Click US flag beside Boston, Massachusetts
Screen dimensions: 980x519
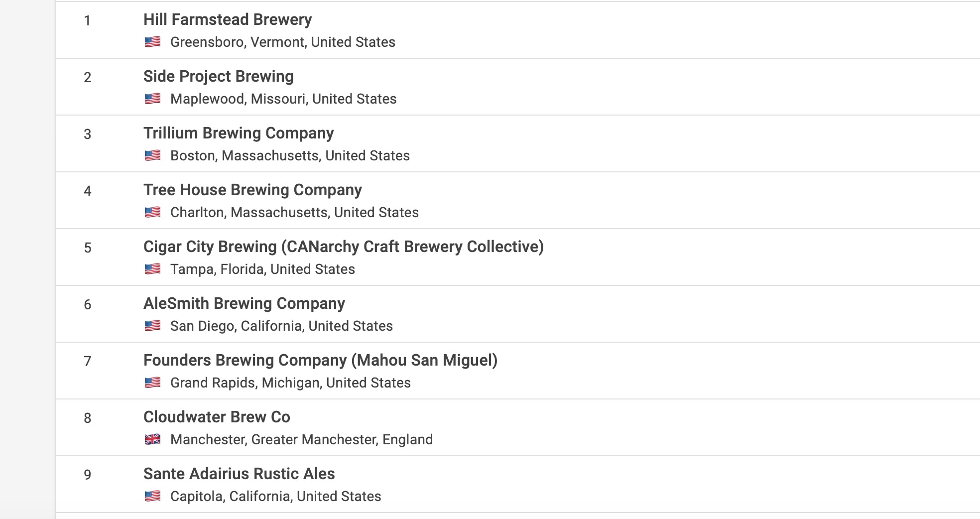coord(152,155)
